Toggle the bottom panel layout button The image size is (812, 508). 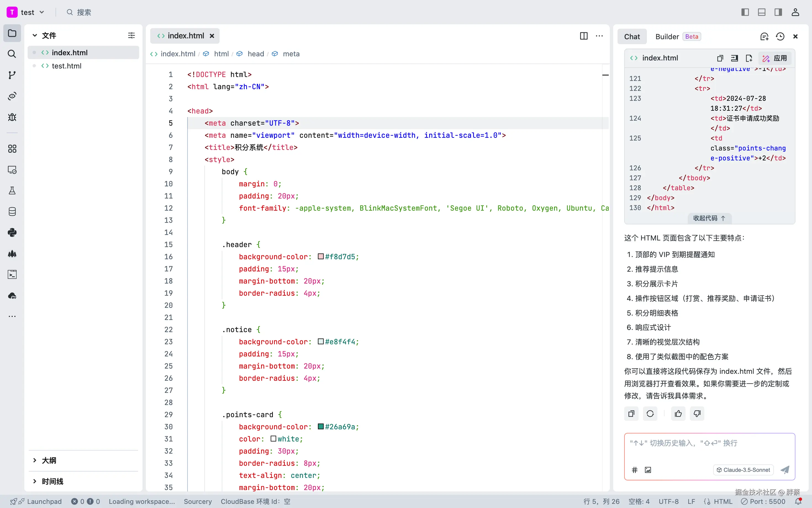(761, 12)
